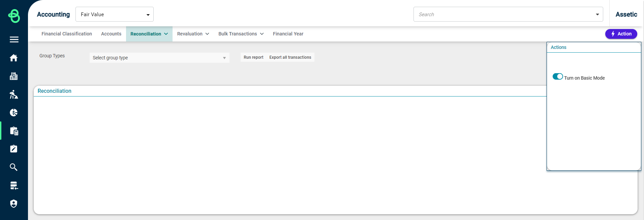The width and height of the screenshot is (644, 220).
Task: Expand the Reconciliation menu
Action: tap(149, 34)
